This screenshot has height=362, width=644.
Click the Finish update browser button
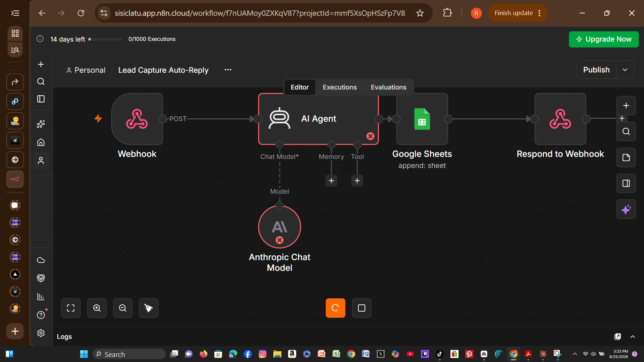[518, 13]
